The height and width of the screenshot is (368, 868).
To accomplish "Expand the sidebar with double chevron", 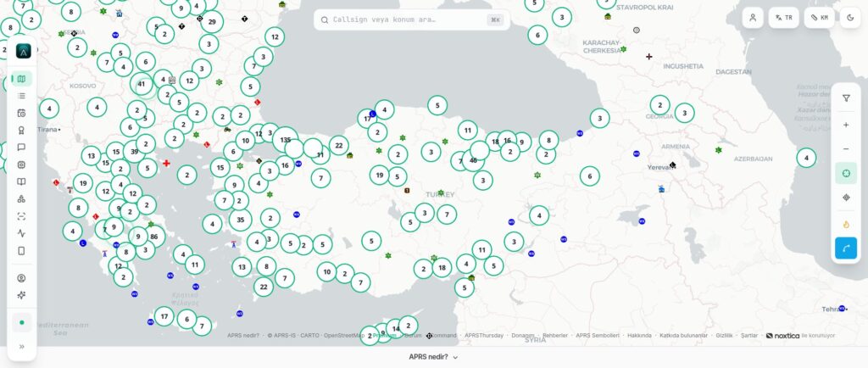I will point(21,347).
